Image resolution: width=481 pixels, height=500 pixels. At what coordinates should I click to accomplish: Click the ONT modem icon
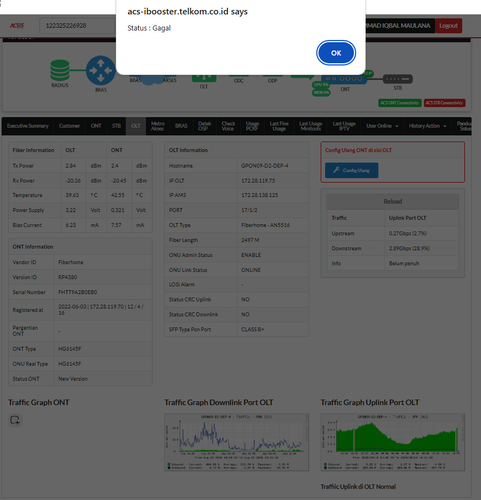[345, 79]
